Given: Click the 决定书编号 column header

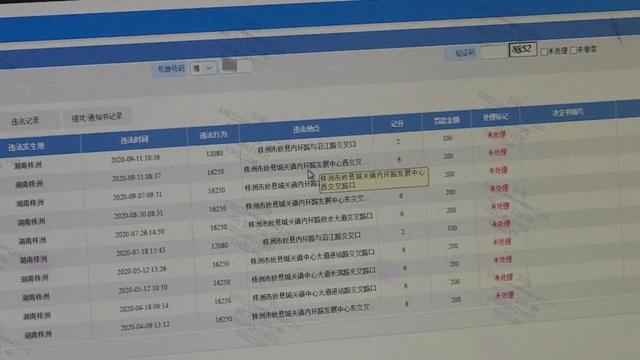Looking at the screenshot, I should (x=567, y=112).
